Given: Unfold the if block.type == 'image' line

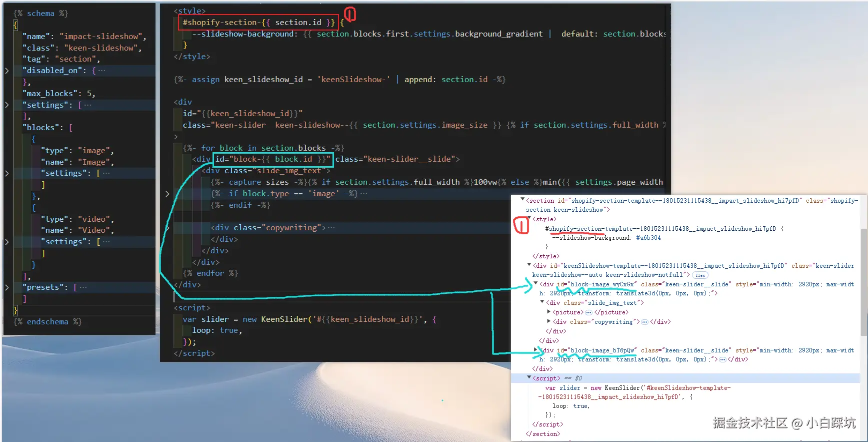Looking at the screenshot, I should pyautogui.click(x=167, y=194).
